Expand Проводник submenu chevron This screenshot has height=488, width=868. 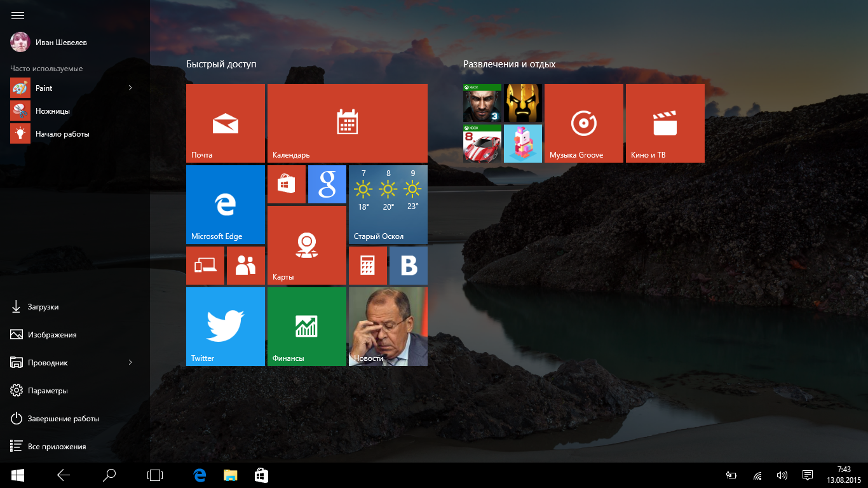[x=130, y=362]
